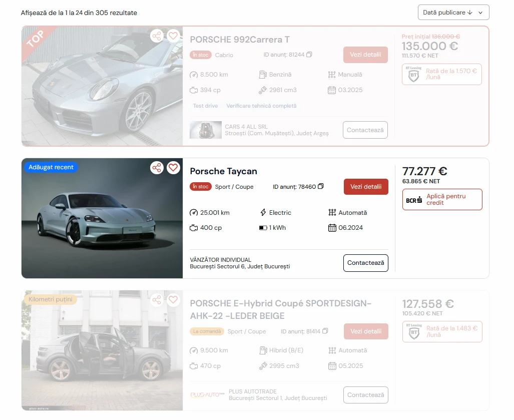Click battery icon beside 1 kWh
514x420 pixels.
[263, 228]
